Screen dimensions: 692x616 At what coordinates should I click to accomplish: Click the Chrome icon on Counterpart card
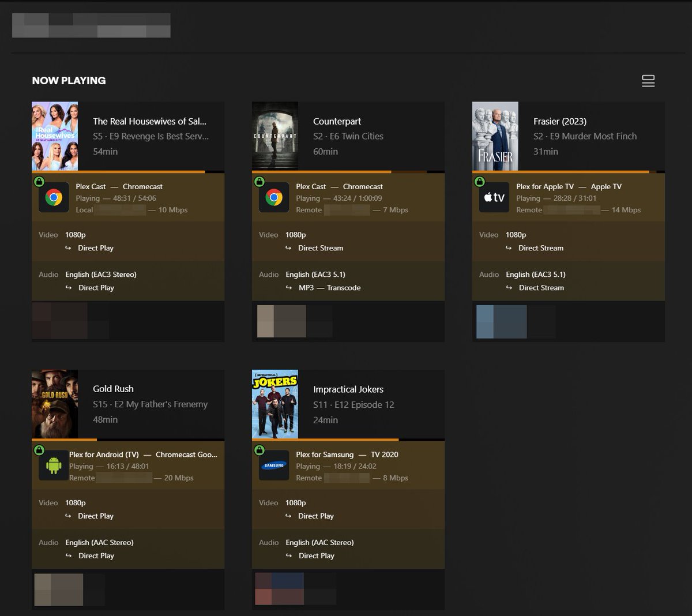pos(274,198)
